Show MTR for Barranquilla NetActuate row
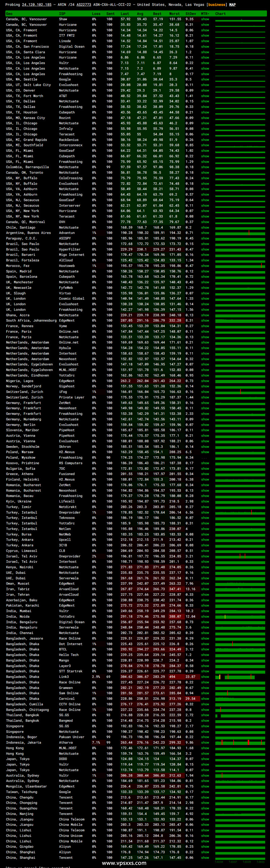270x868 pixels. pos(205,167)
